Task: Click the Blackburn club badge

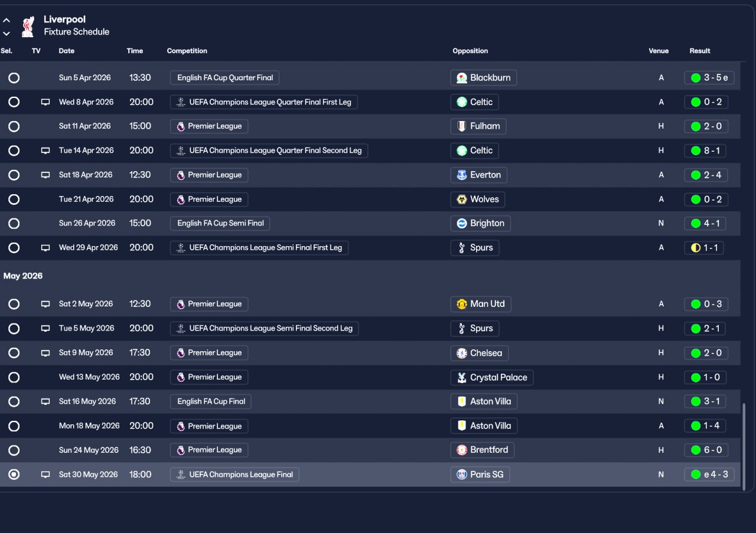Action: (x=462, y=78)
